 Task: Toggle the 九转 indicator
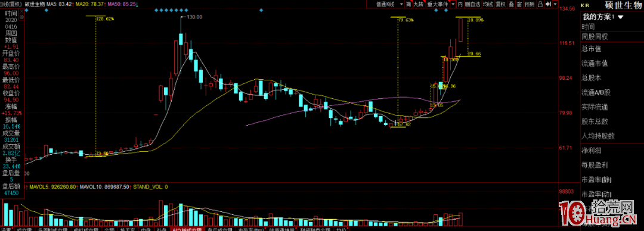pos(419,4)
